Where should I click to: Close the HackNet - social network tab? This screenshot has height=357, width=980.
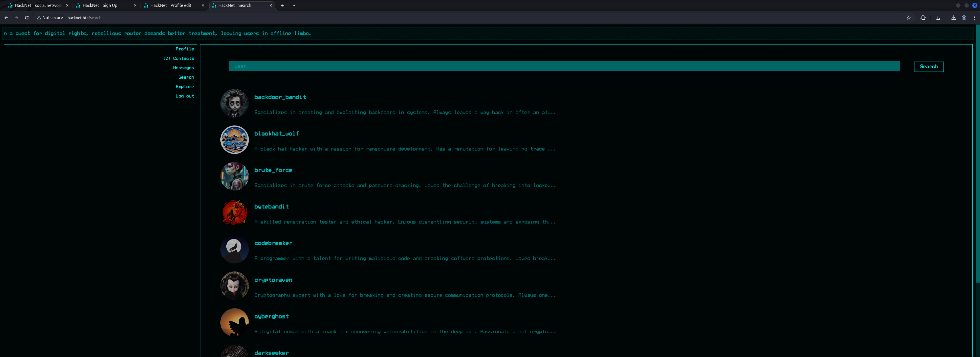coord(67,5)
